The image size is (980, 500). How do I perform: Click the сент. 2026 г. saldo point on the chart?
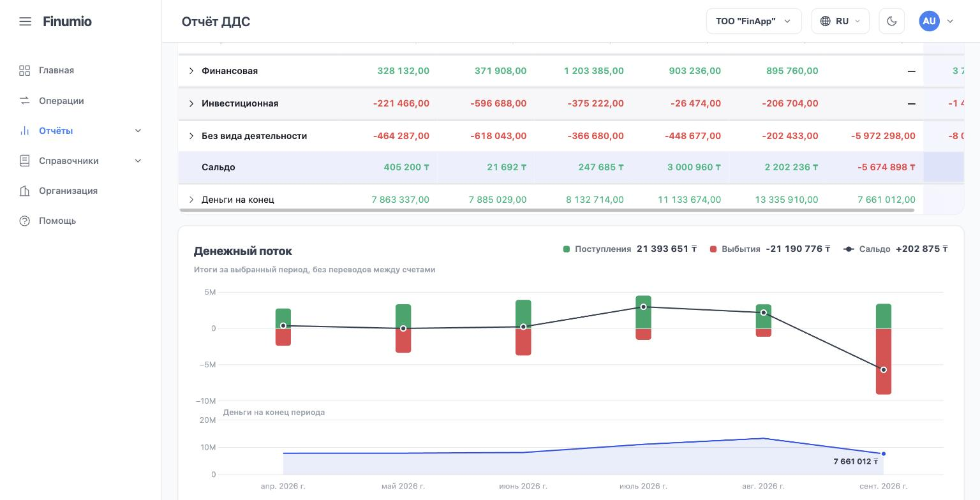(884, 370)
